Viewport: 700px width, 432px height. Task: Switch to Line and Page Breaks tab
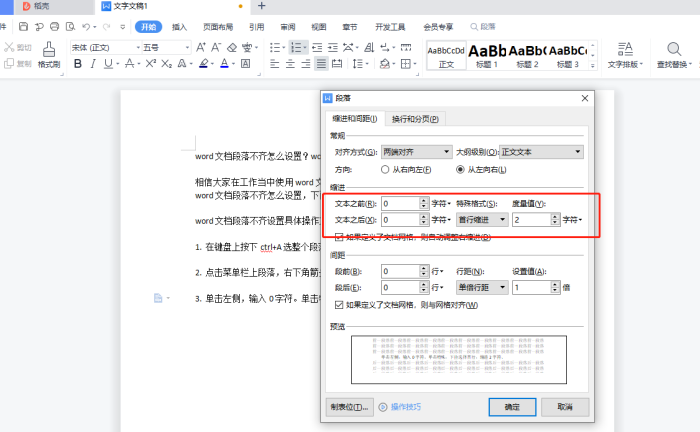coord(415,118)
